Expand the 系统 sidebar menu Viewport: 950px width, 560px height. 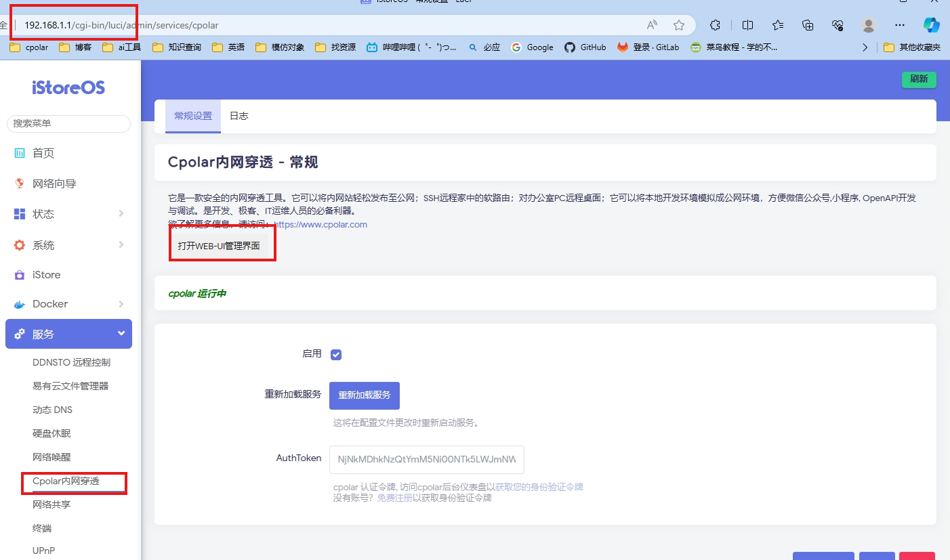pyautogui.click(x=68, y=245)
